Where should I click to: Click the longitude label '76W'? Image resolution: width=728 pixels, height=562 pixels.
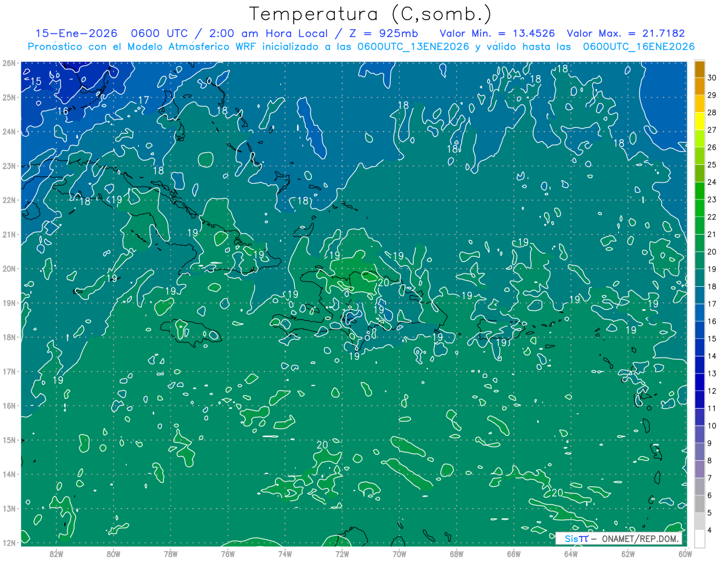228,554
